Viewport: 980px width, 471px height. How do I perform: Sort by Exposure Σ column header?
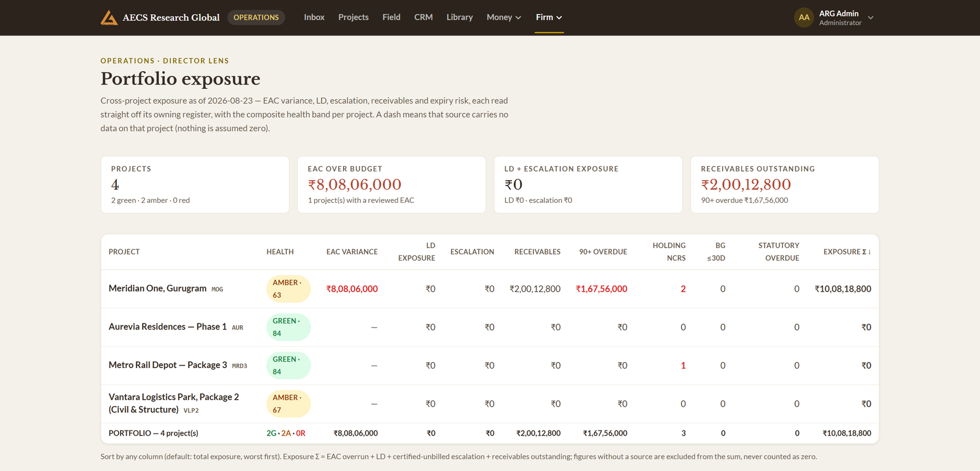coord(847,252)
